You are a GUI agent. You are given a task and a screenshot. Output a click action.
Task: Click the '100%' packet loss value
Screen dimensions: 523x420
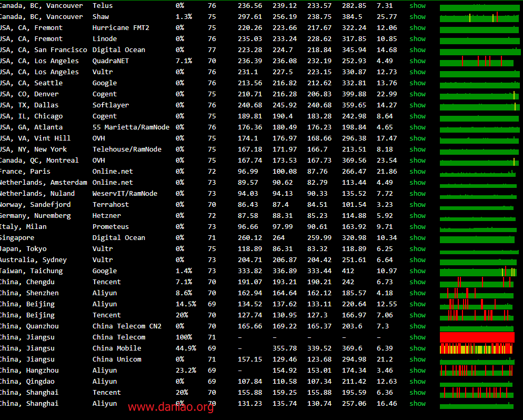pos(184,337)
